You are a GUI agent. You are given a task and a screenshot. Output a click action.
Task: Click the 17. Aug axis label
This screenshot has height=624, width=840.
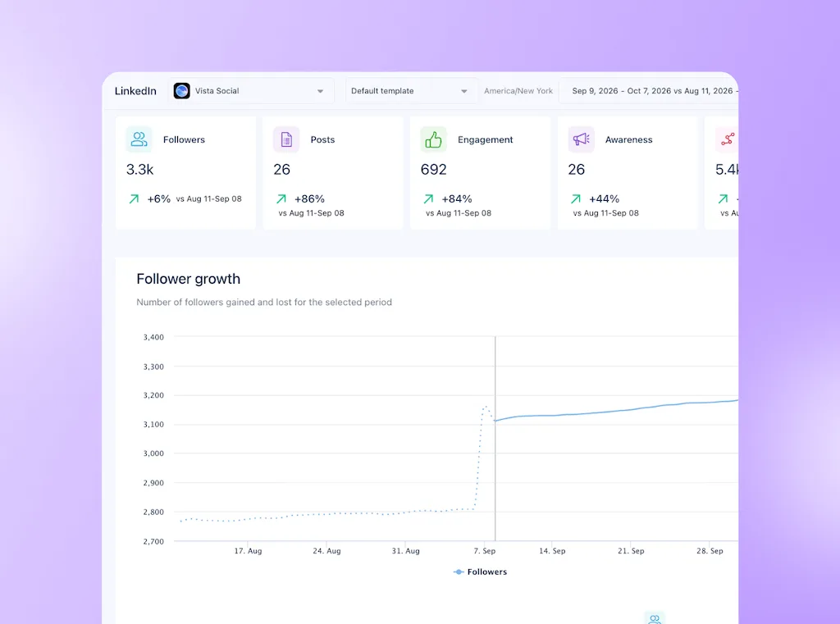tap(248, 551)
